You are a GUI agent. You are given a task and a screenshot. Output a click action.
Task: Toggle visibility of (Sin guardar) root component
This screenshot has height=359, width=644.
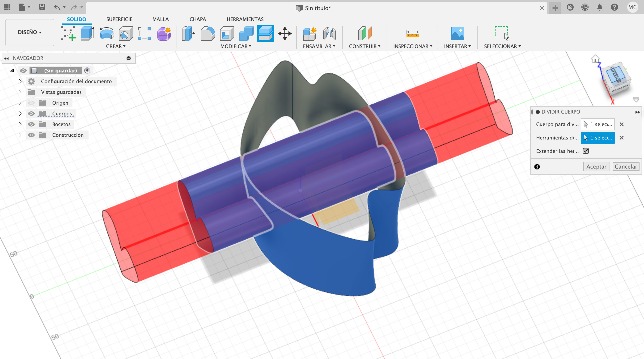(23, 71)
